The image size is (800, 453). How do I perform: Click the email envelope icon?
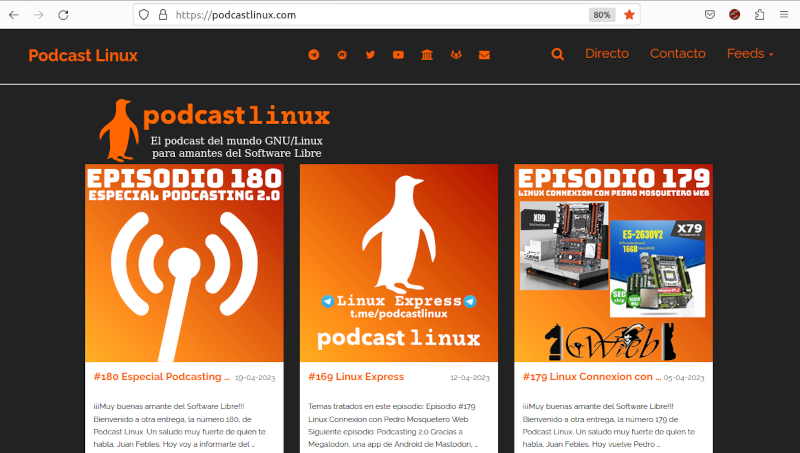(x=484, y=55)
